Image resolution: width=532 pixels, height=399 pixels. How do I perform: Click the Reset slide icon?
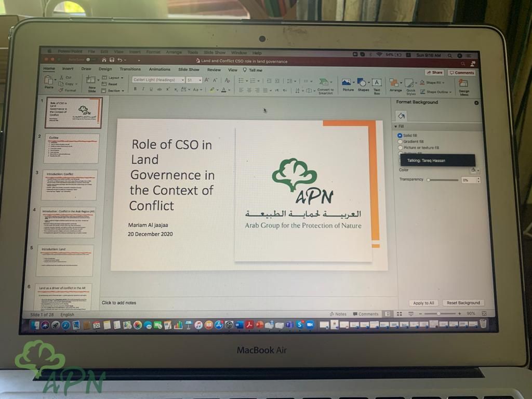click(x=104, y=84)
